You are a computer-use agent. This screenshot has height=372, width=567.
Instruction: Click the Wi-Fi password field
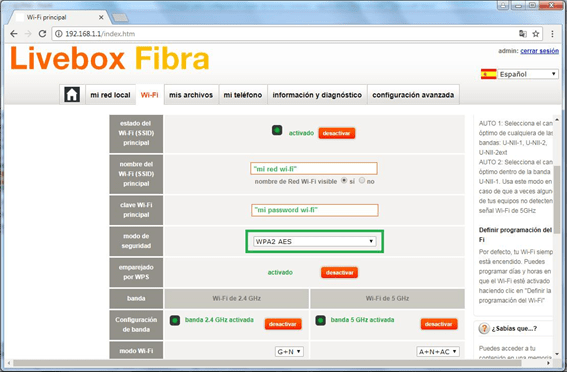pyautogui.click(x=315, y=210)
